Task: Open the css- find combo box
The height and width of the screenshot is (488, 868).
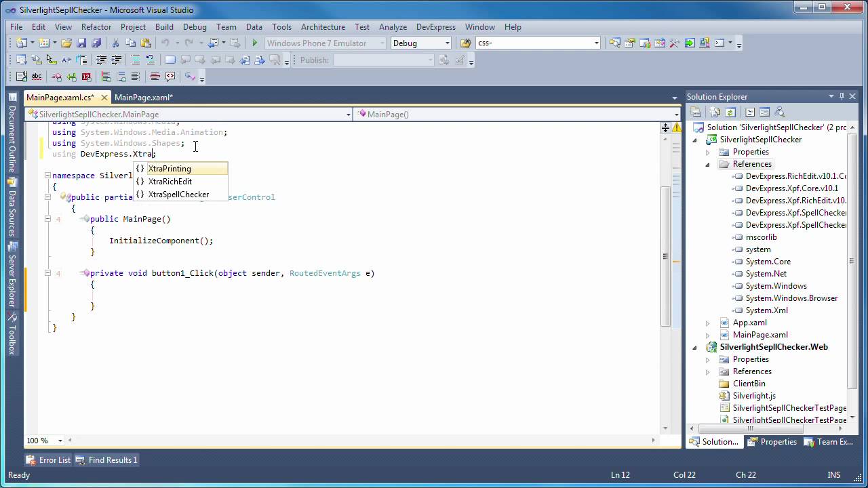Action: point(596,43)
